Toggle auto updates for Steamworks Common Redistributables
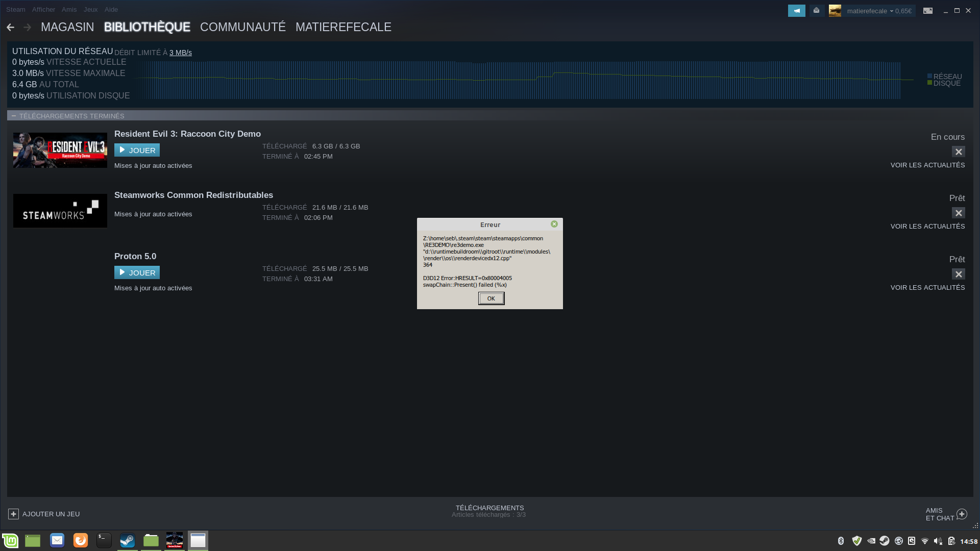The width and height of the screenshot is (980, 551). (153, 214)
